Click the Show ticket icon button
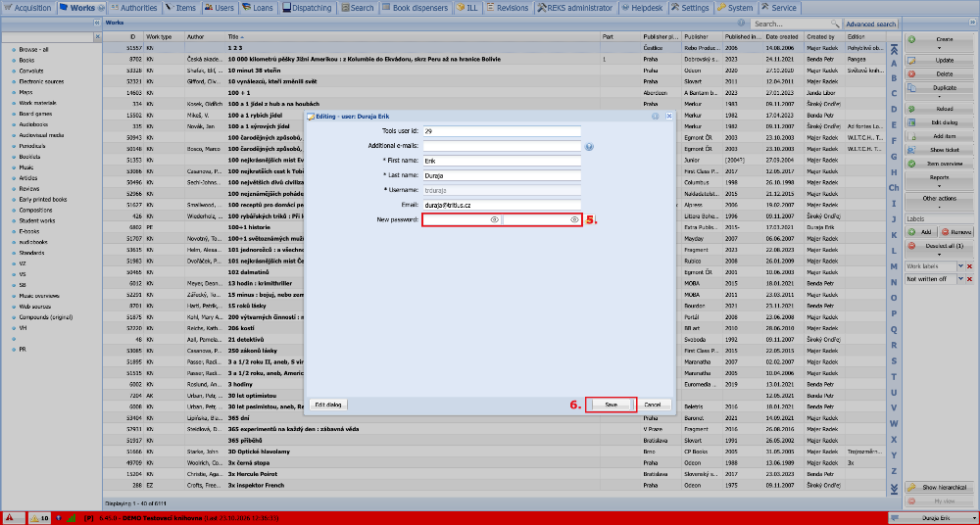The image size is (980, 525). (911, 150)
